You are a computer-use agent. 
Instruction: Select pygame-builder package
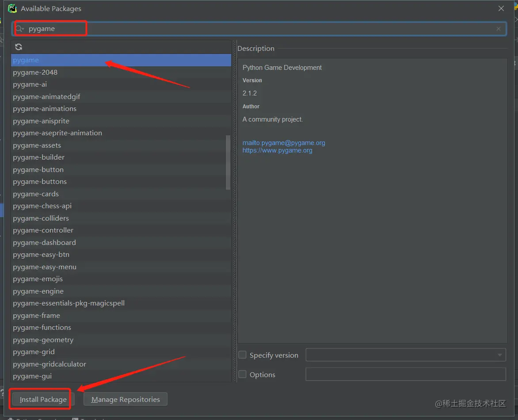(x=121, y=157)
